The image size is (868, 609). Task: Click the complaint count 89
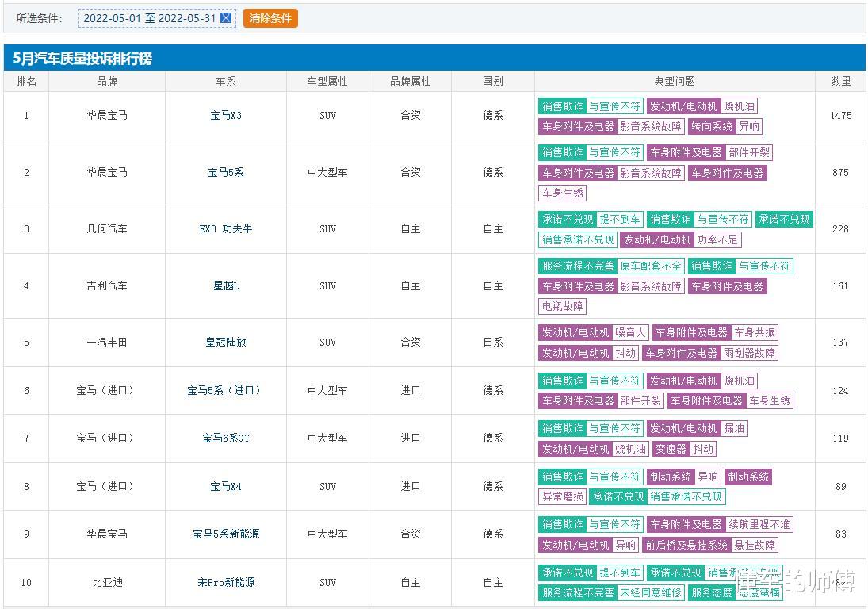[x=841, y=487]
